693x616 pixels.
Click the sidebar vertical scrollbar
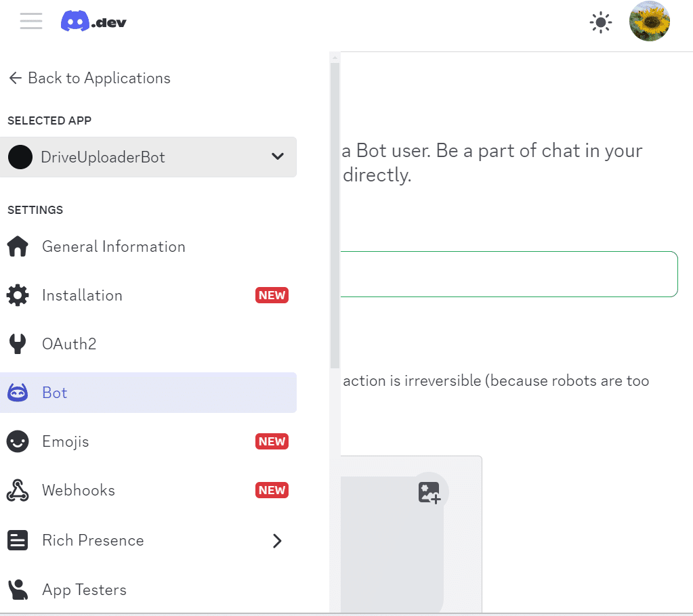[335, 215]
